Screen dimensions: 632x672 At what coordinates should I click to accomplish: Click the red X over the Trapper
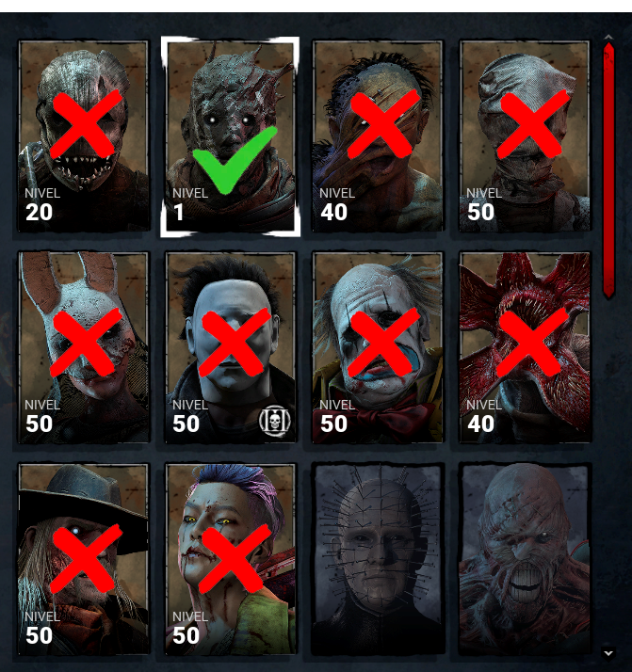coord(87,123)
